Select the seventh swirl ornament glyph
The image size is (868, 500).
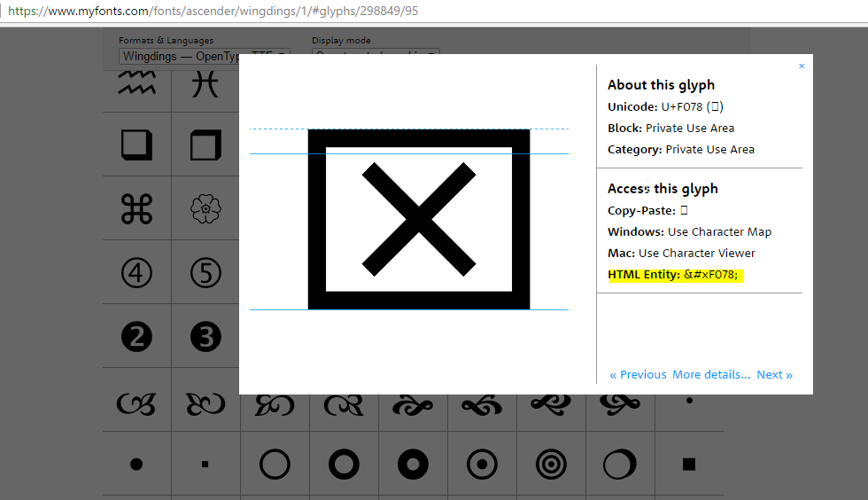pos(551,405)
